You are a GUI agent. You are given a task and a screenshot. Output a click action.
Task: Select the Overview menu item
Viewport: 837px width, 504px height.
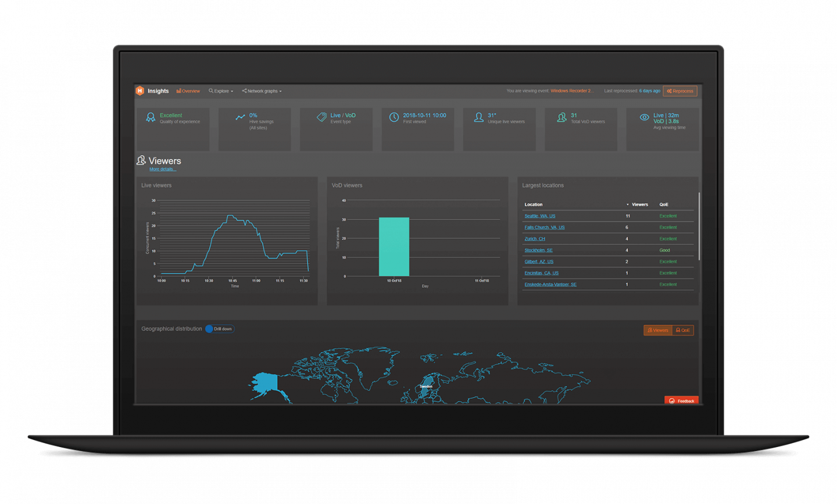tap(188, 91)
